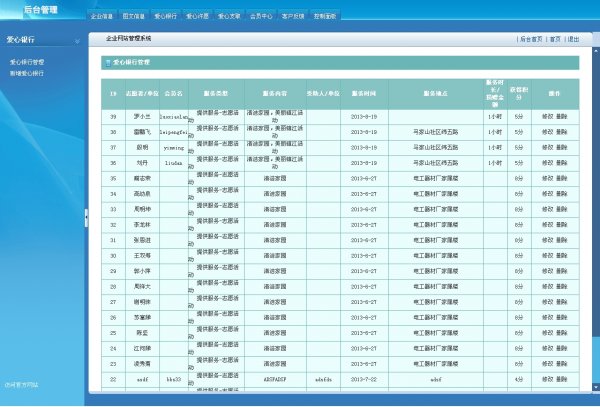
Task: Click the document icon beside 爱心银行管理 heading
Action: [108, 63]
